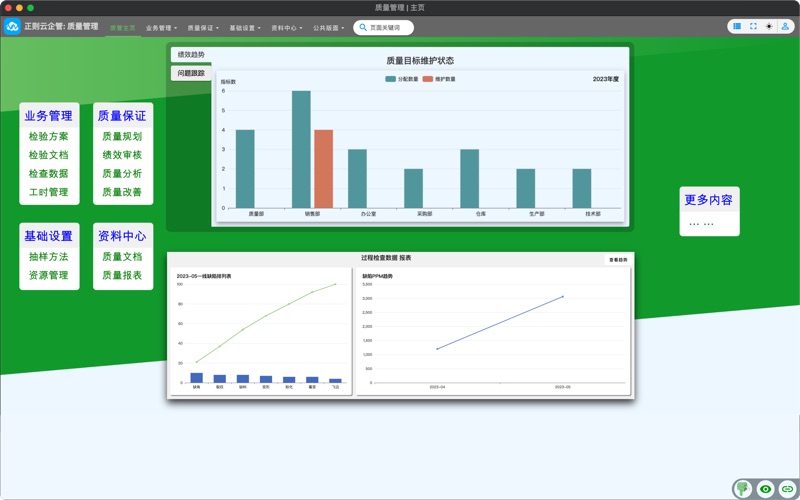Switch to the 问题跟踪 tab
The height and width of the screenshot is (500, 800).
click(x=191, y=73)
